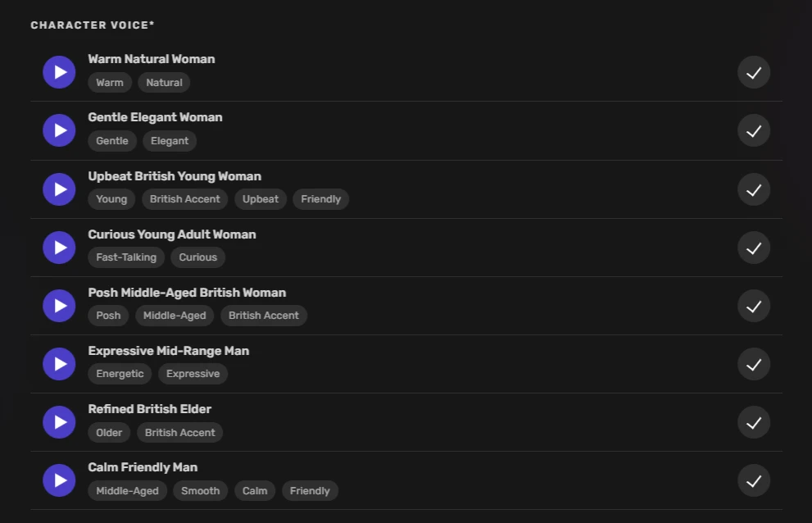Screen dimensions: 812x523
Task: Click the Refined British Elder voice title
Action: coord(150,409)
